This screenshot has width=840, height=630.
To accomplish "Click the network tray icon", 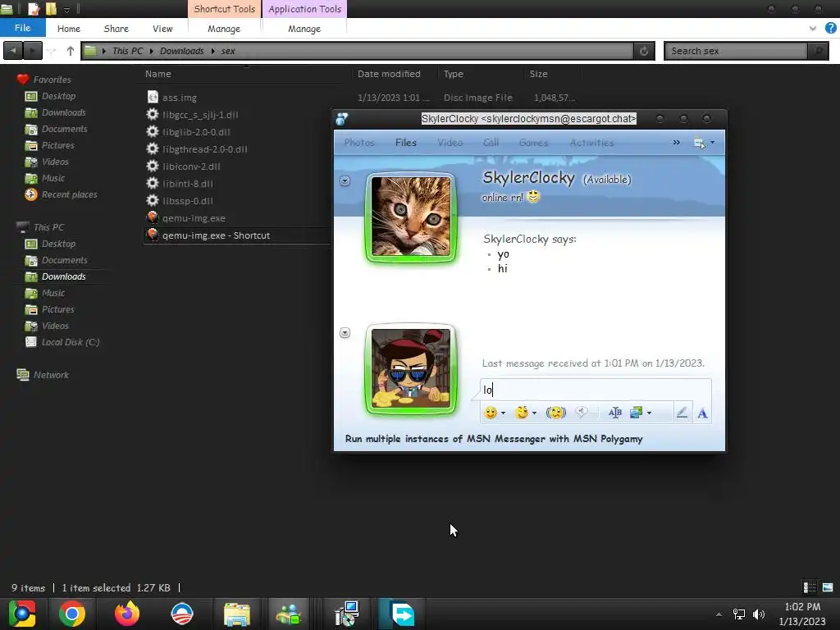I will [x=739, y=614].
